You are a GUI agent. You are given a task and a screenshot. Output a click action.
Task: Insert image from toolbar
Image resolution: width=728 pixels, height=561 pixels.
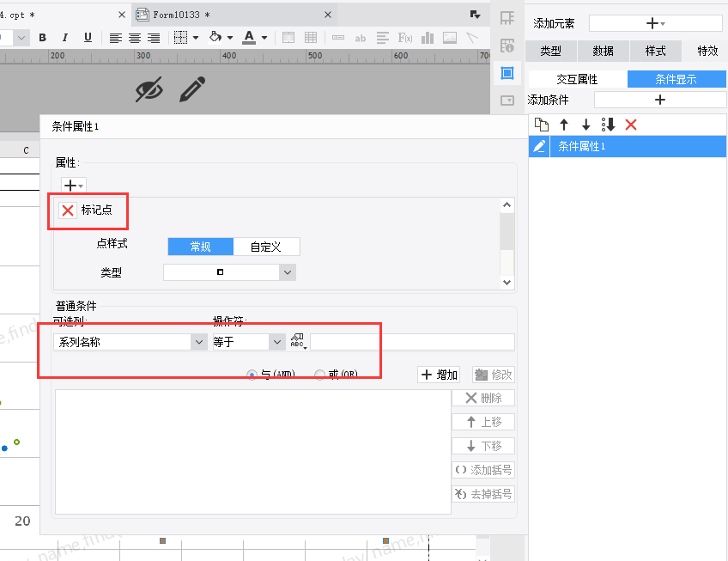[450, 38]
